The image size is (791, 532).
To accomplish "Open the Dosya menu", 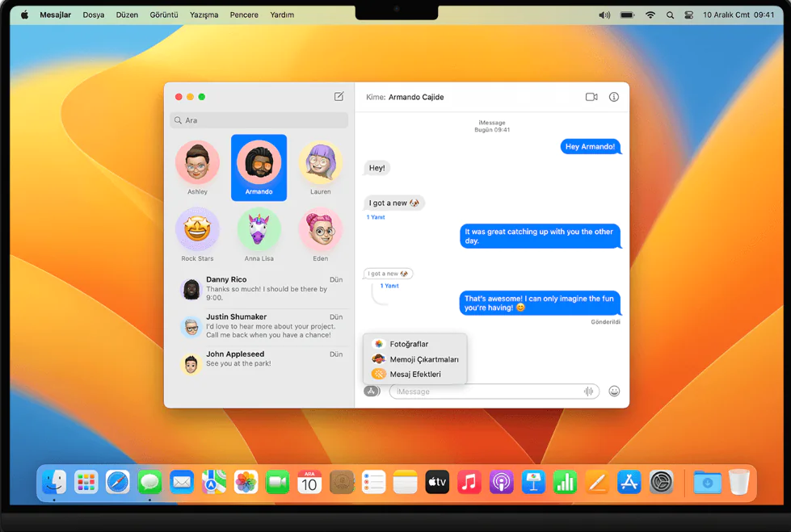I will click(94, 15).
